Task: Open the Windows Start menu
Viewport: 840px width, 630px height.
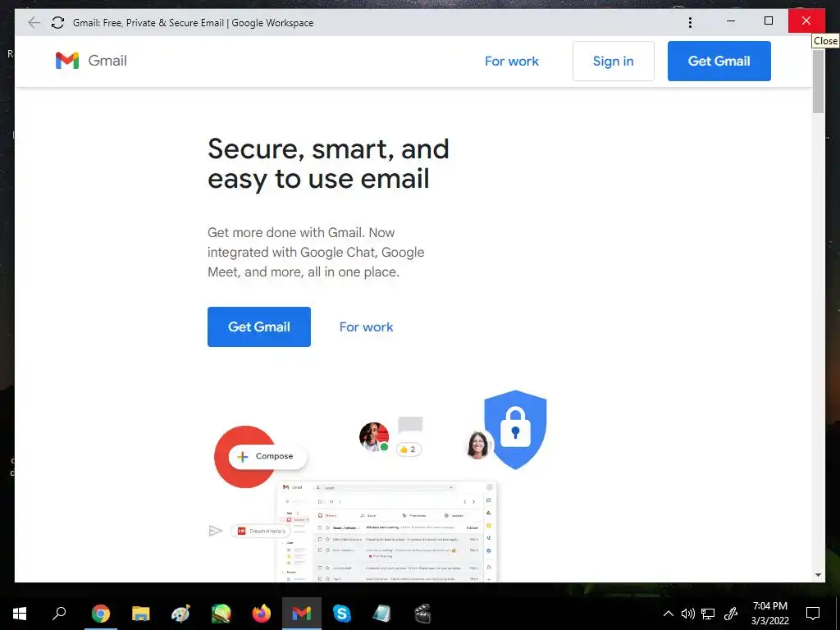Action: click(x=20, y=614)
